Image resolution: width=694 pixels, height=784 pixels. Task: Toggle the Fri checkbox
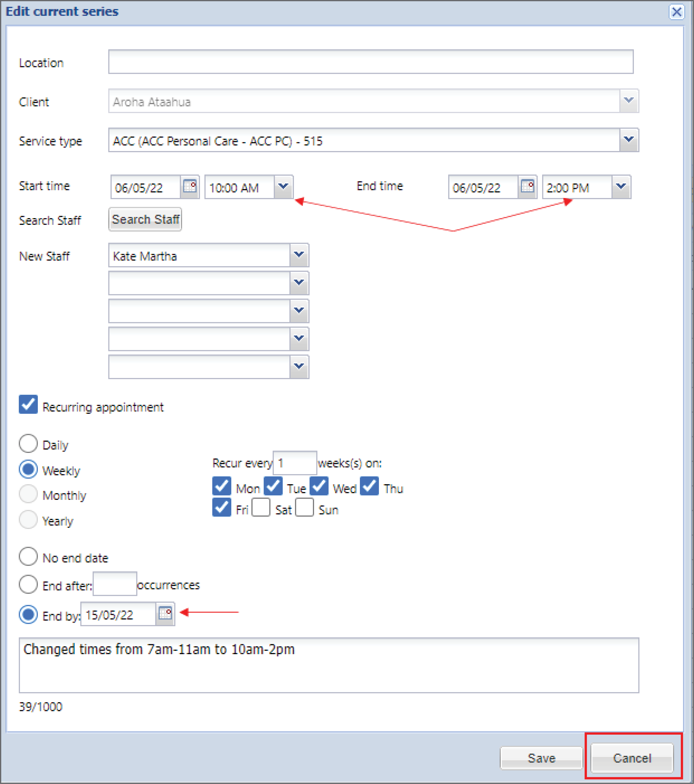(x=222, y=507)
